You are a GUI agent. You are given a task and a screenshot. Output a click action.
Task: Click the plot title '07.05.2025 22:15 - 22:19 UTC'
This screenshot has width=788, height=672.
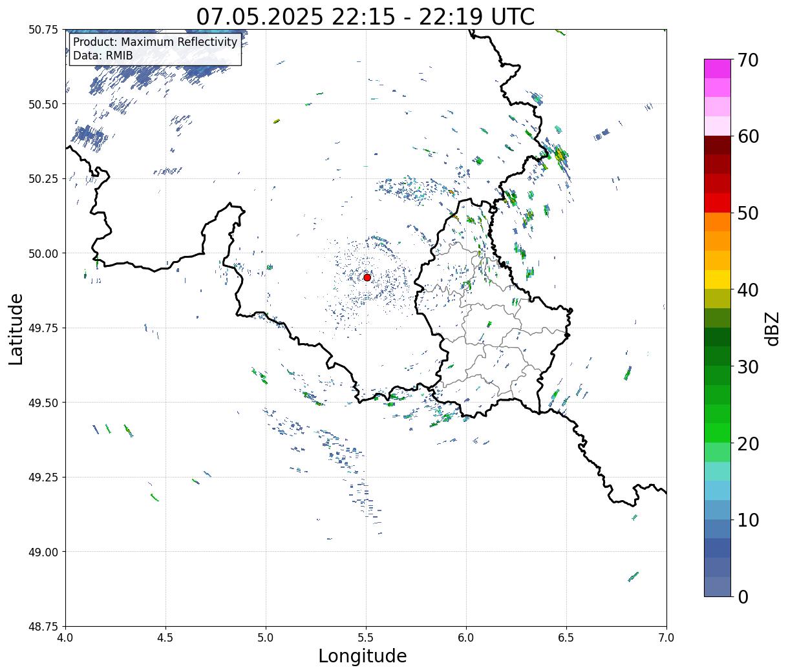pos(366,16)
